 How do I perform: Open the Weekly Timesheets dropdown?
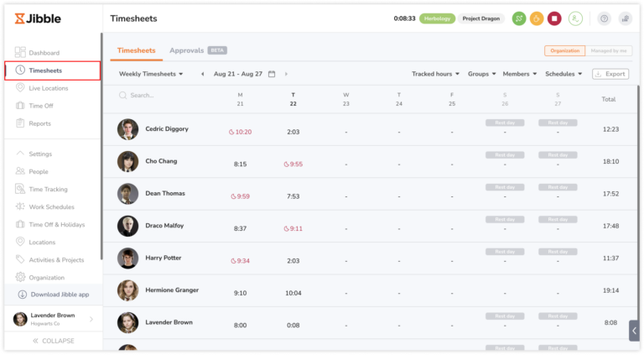click(x=151, y=74)
